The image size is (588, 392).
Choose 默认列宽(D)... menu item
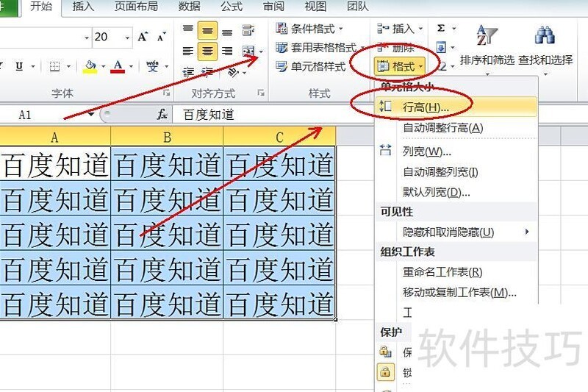(456, 192)
